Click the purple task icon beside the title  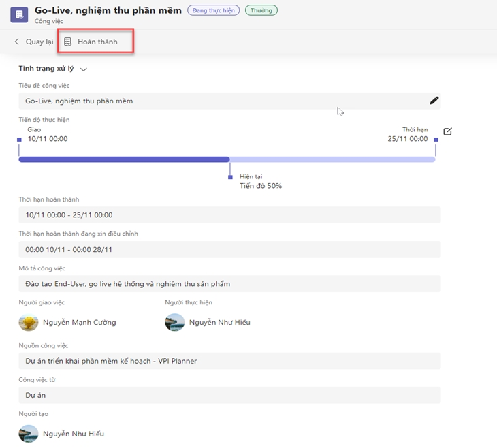tap(20, 14)
